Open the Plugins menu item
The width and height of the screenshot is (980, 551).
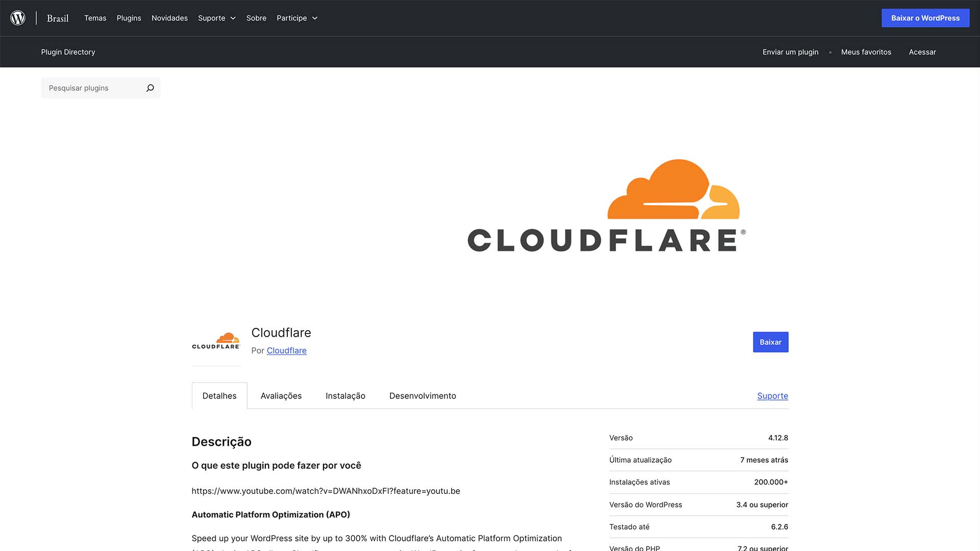129,18
